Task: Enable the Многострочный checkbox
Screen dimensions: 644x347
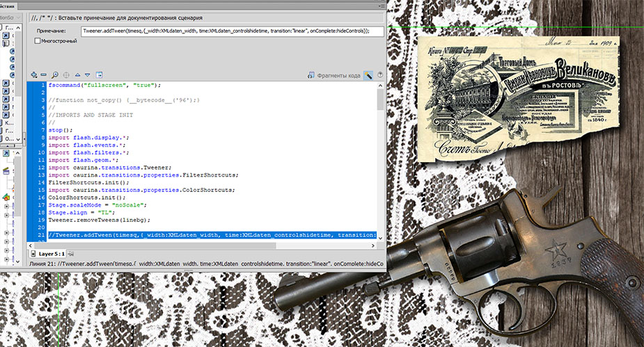Action: point(38,42)
